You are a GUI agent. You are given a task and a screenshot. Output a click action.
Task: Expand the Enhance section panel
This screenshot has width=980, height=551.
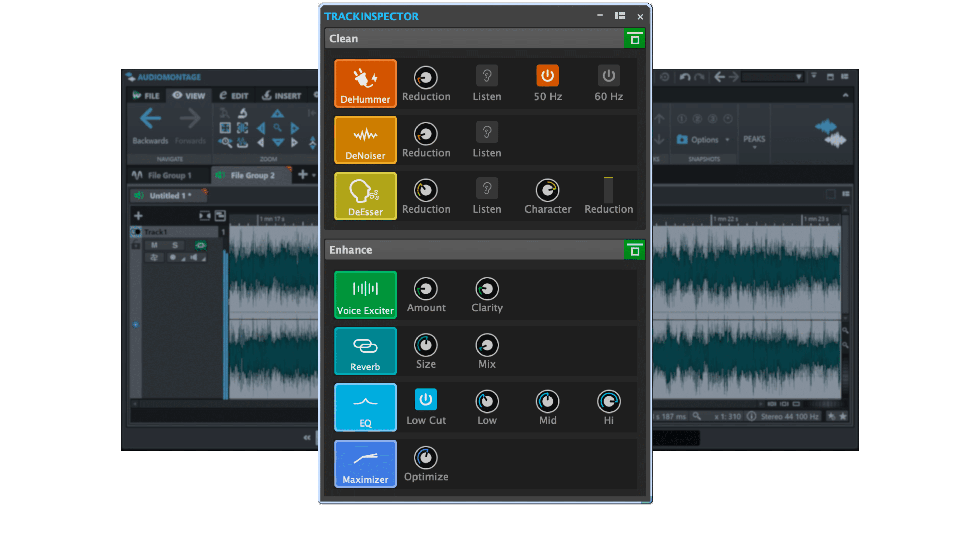tap(633, 249)
